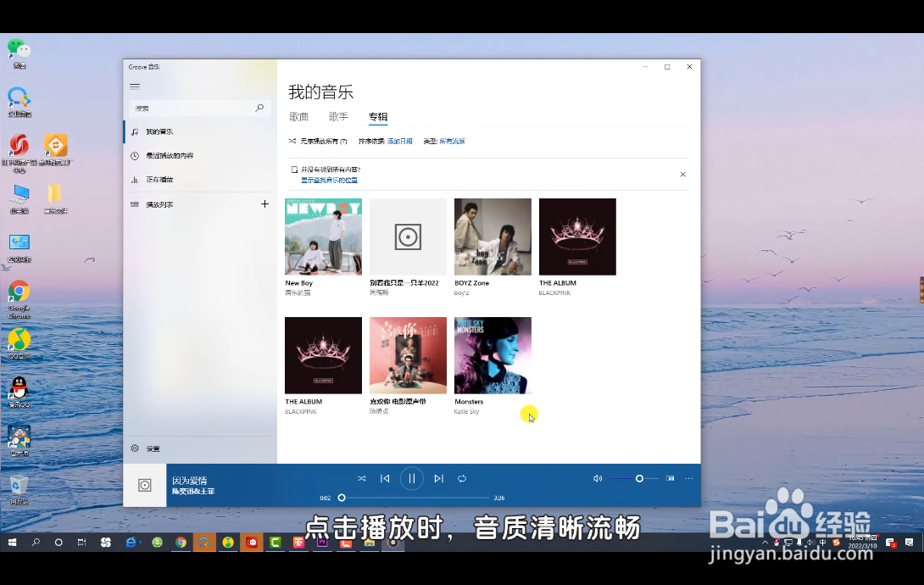This screenshot has width=924, height=585.
Task: Open Cortana circle in the taskbar
Action: (x=58, y=543)
